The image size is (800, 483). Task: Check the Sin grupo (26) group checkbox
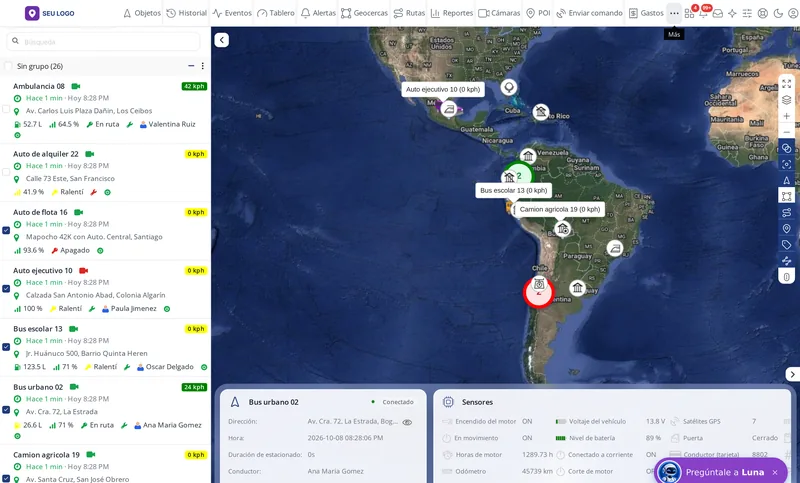pos(8,66)
